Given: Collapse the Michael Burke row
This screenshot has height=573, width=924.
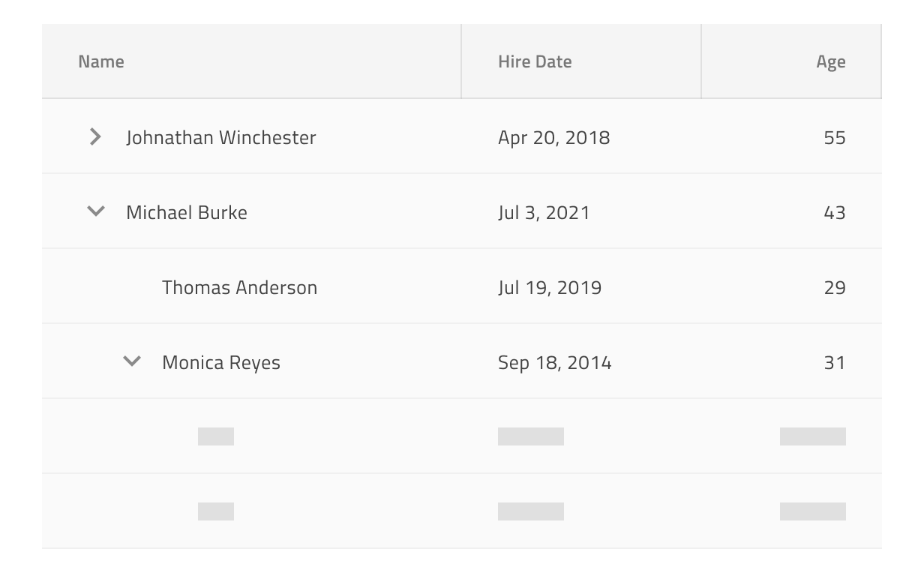Looking at the screenshot, I should tap(95, 211).
